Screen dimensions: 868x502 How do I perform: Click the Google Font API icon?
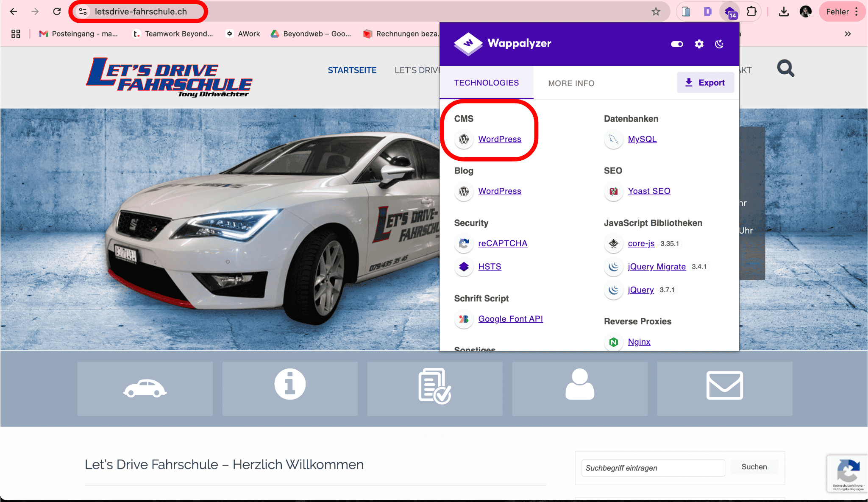click(464, 319)
